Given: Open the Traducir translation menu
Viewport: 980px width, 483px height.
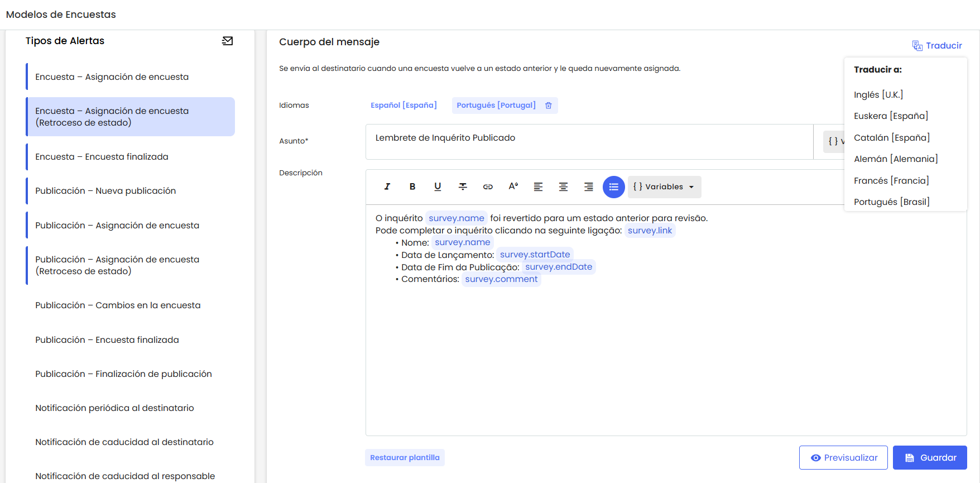Looking at the screenshot, I should point(937,46).
